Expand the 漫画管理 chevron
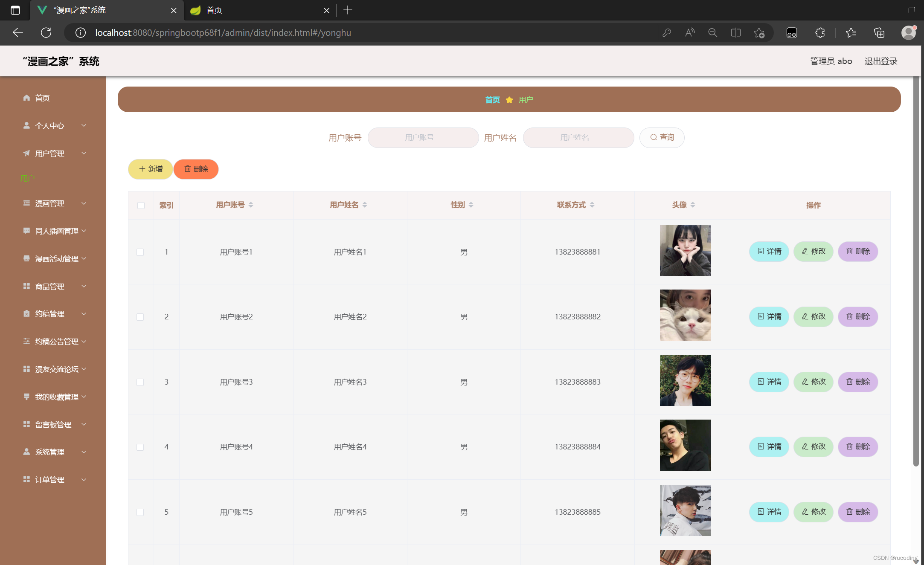The image size is (924, 565). 84,203
